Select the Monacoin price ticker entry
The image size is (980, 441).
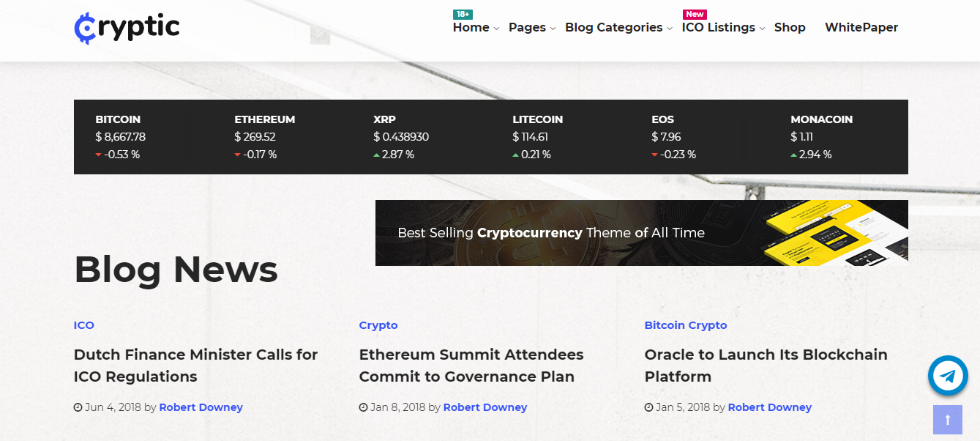click(821, 137)
